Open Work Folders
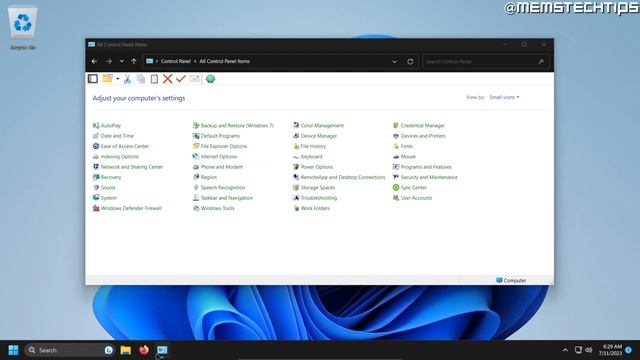 pos(311,208)
